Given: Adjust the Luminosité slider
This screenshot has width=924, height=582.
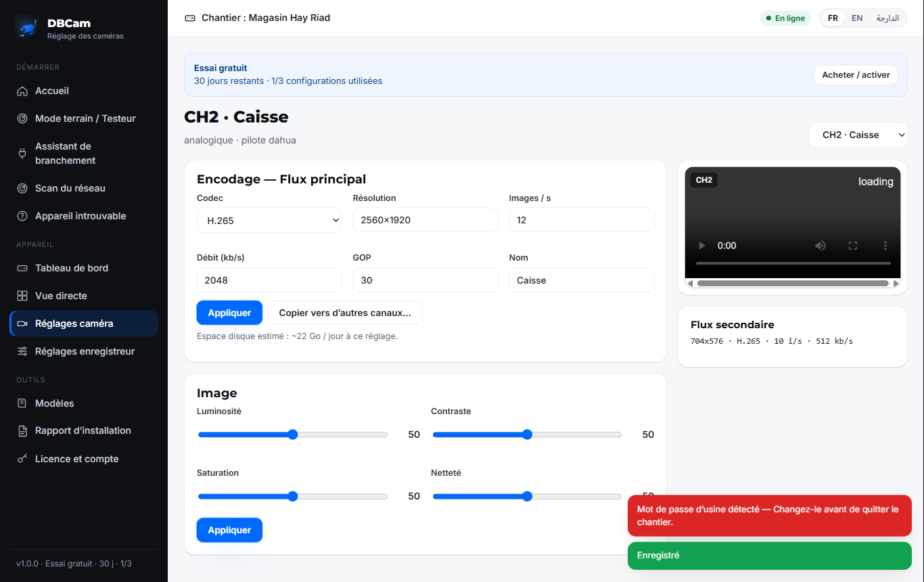Looking at the screenshot, I should click(x=293, y=435).
